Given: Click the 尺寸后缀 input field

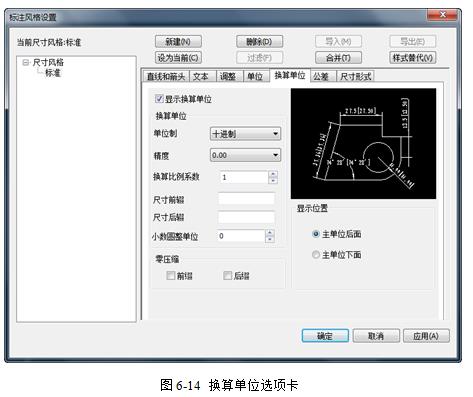Looking at the screenshot, I should pyautogui.click(x=247, y=217).
